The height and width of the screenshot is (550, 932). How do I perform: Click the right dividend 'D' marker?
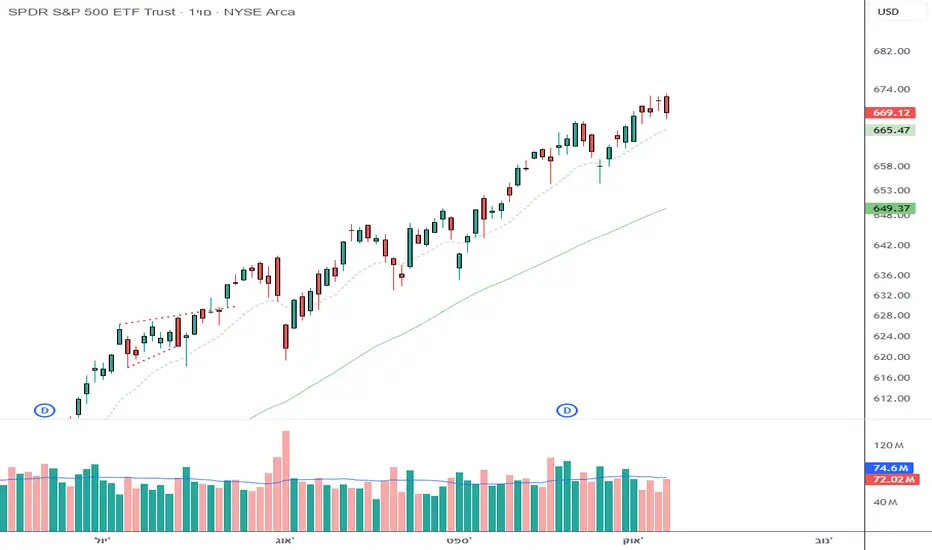coord(568,410)
